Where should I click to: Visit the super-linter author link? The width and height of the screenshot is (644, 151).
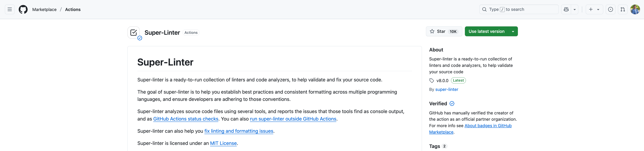[x=446, y=90]
